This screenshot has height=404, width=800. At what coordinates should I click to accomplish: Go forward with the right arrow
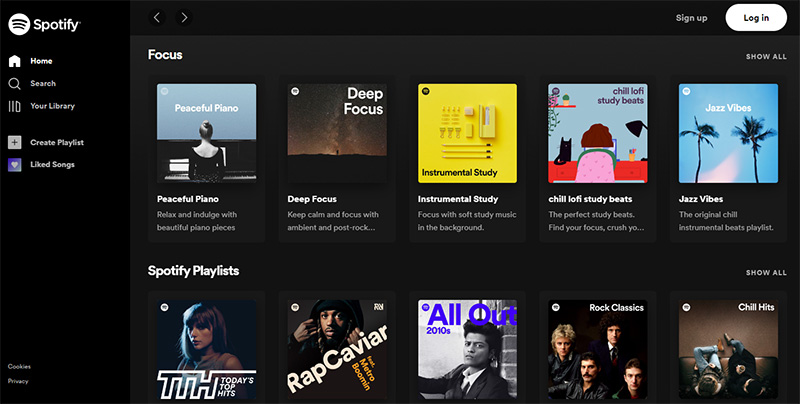pos(184,18)
